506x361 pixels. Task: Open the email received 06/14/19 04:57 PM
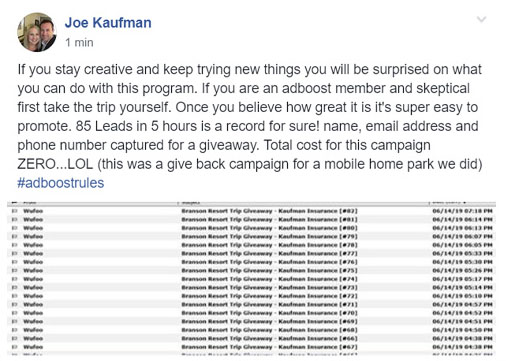(x=252, y=305)
